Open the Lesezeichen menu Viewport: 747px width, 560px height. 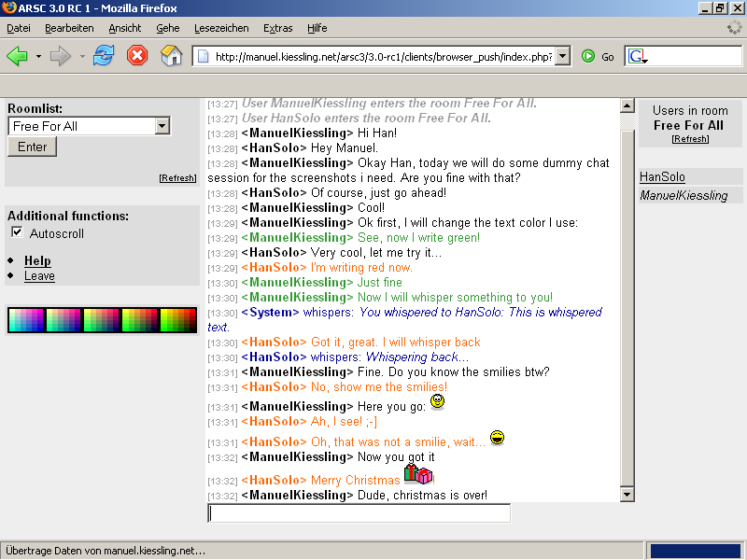tap(221, 28)
